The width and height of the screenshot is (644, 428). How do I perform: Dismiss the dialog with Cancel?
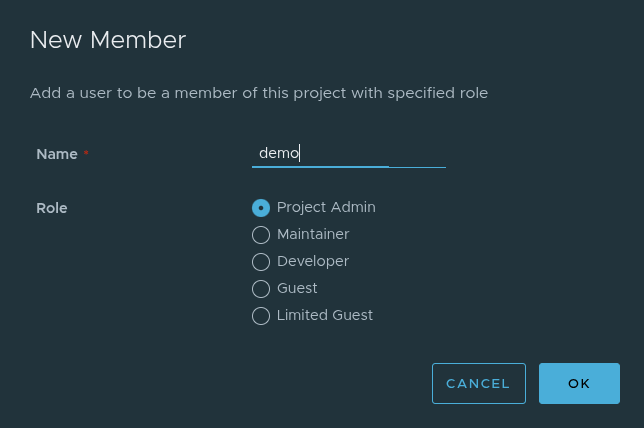[478, 383]
